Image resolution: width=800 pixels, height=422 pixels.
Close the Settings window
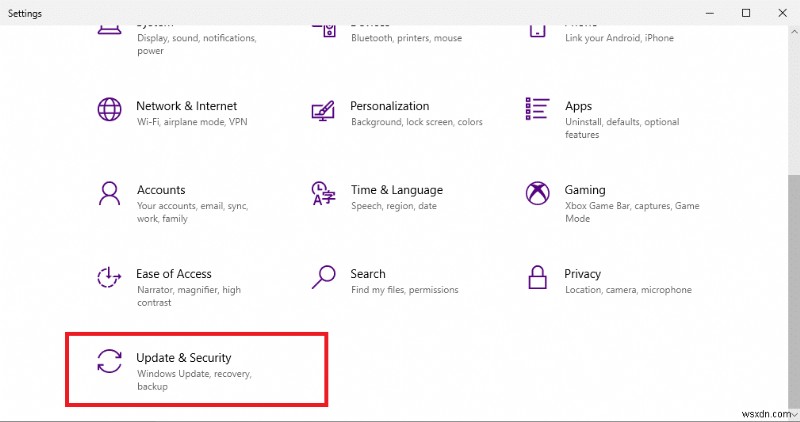[x=782, y=13]
